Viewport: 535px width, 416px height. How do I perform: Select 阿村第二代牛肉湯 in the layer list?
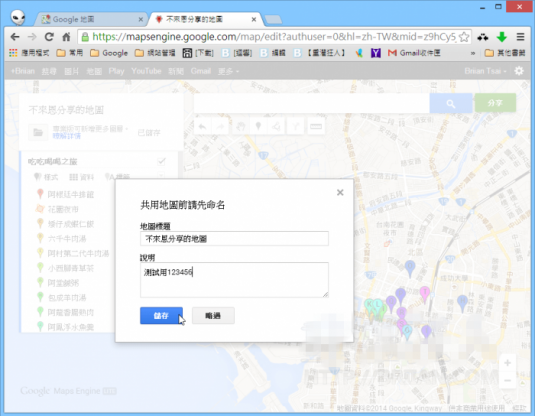coord(78,253)
